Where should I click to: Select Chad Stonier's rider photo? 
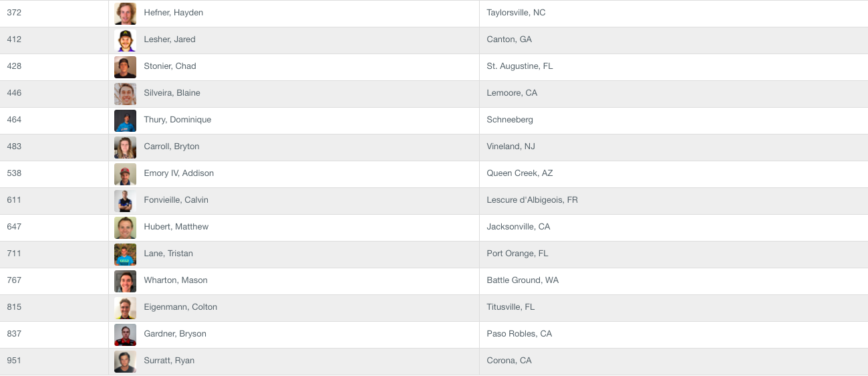click(126, 68)
